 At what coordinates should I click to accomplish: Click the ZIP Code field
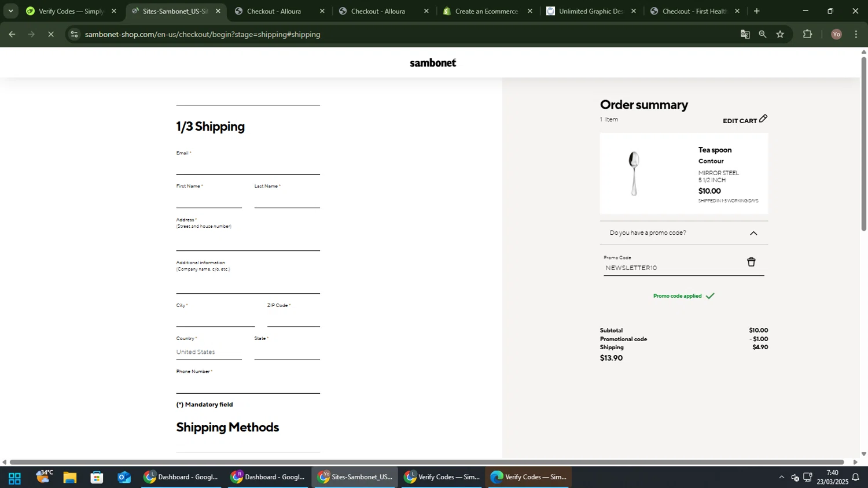point(293,319)
